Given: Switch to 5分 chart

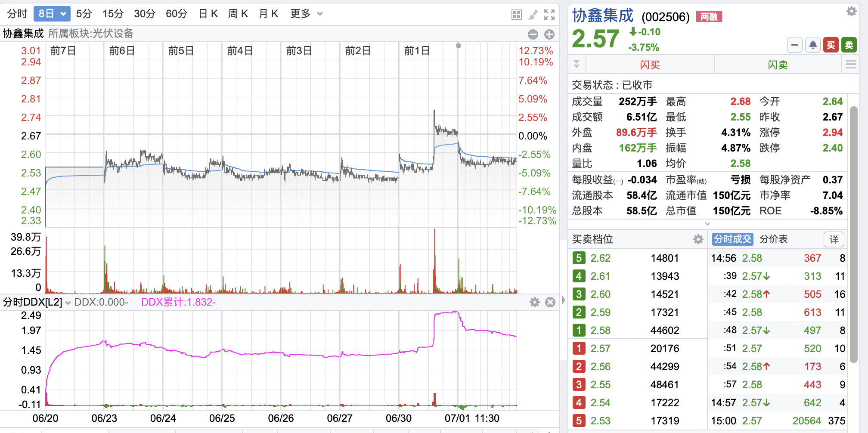Looking at the screenshot, I should click(x=84, y=14).
